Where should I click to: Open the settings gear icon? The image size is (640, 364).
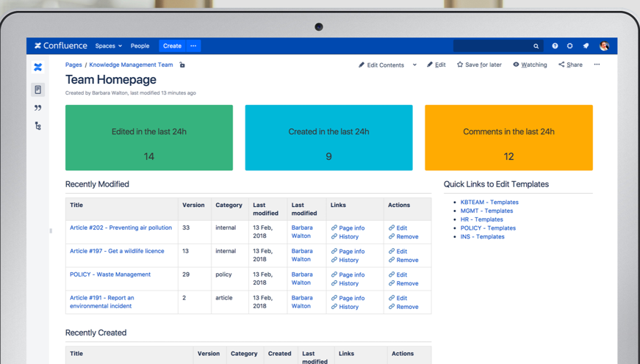click(570, 46)
